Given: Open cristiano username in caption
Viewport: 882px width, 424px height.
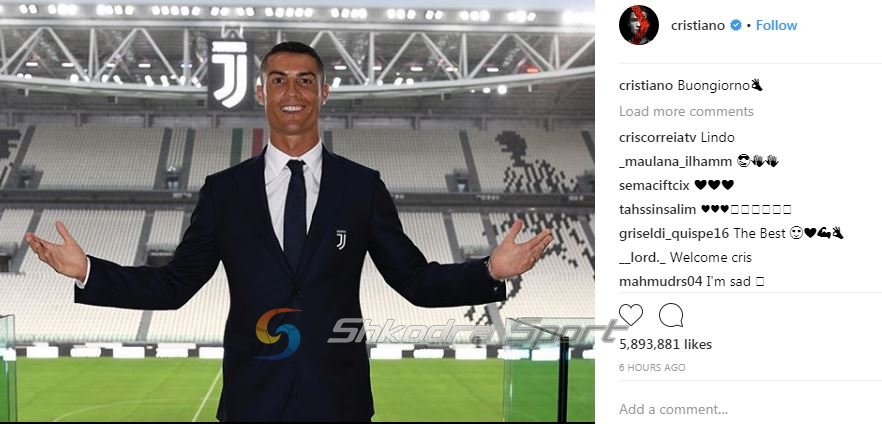Looking at the screenshot, I should (x=646, y=85).
